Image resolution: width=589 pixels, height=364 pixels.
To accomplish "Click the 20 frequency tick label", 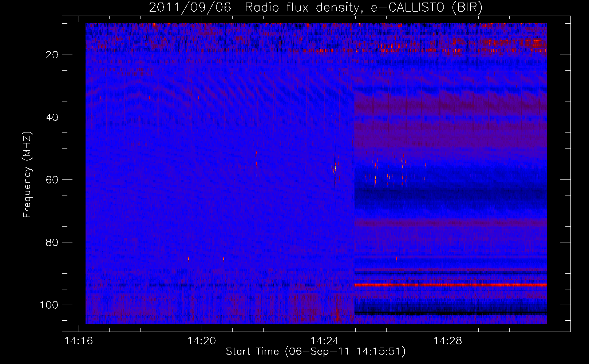I will point(52,55).
